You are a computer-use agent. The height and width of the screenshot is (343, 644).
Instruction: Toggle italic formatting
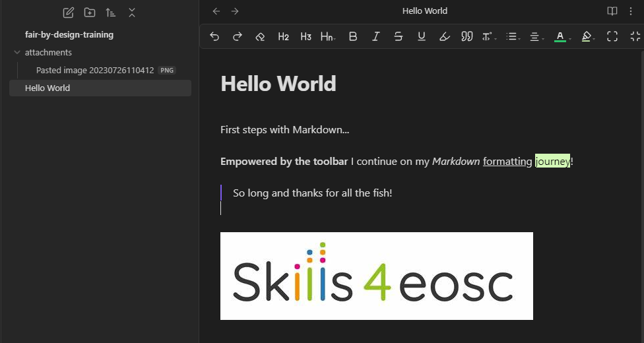pyautogui.click(x=375, y=37)
